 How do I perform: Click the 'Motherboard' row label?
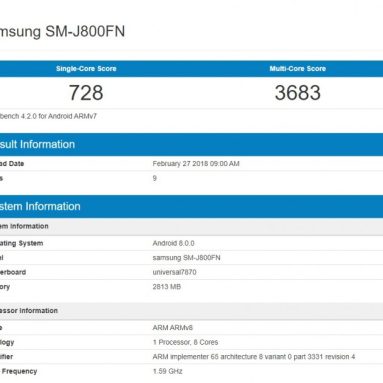[x=13, y=272]
